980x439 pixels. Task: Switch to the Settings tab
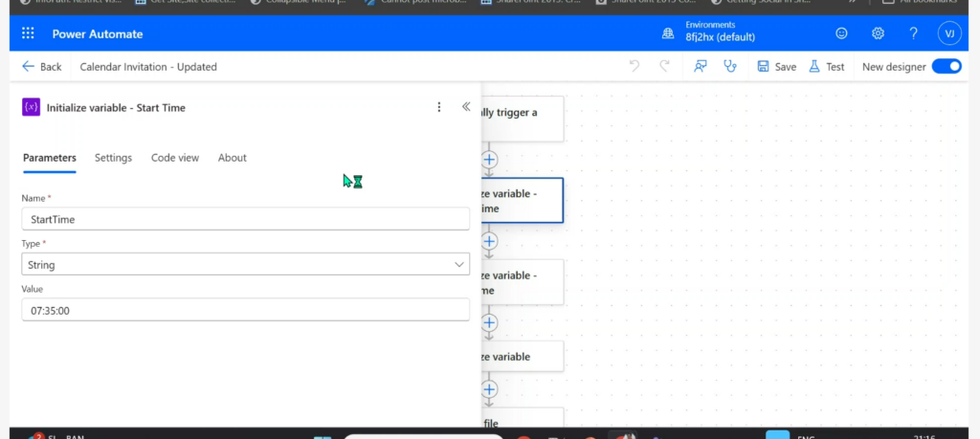click(x=113, y=158)
